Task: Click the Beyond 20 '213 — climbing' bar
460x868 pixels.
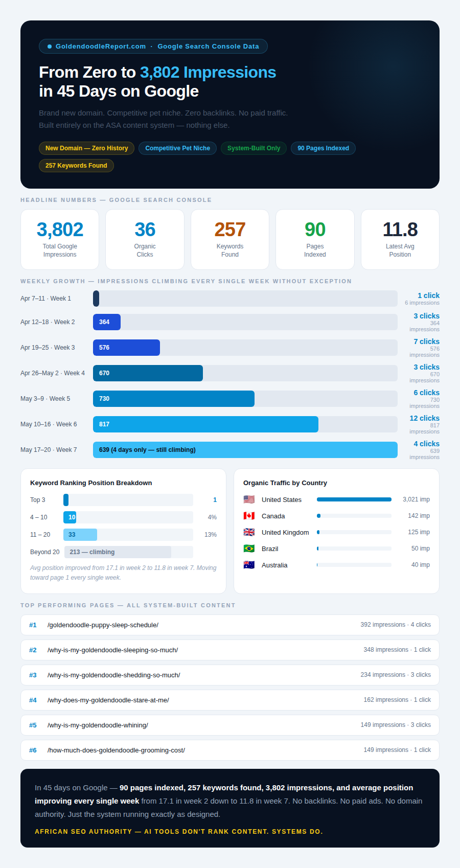Action: [118, 552]
